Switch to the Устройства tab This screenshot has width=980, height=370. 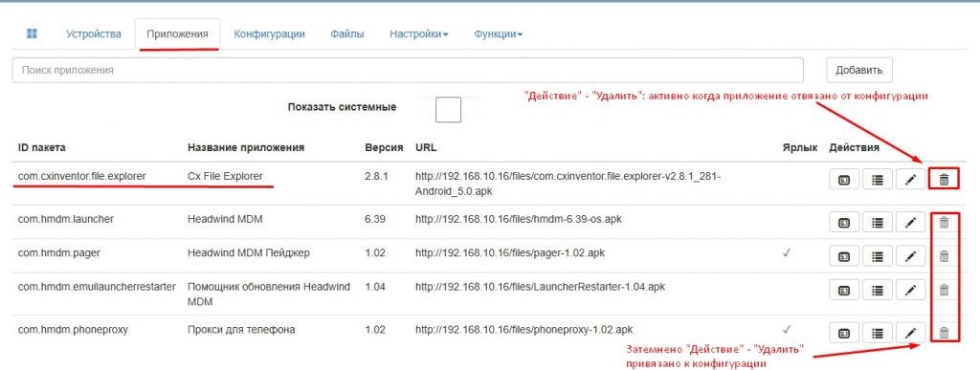pyautogui.click(x=94, y=34)
